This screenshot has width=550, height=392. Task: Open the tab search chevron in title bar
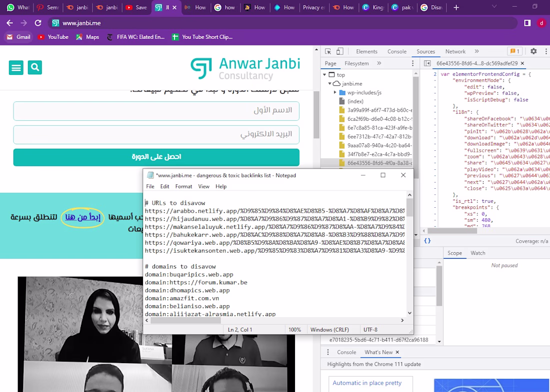point(494,6)
